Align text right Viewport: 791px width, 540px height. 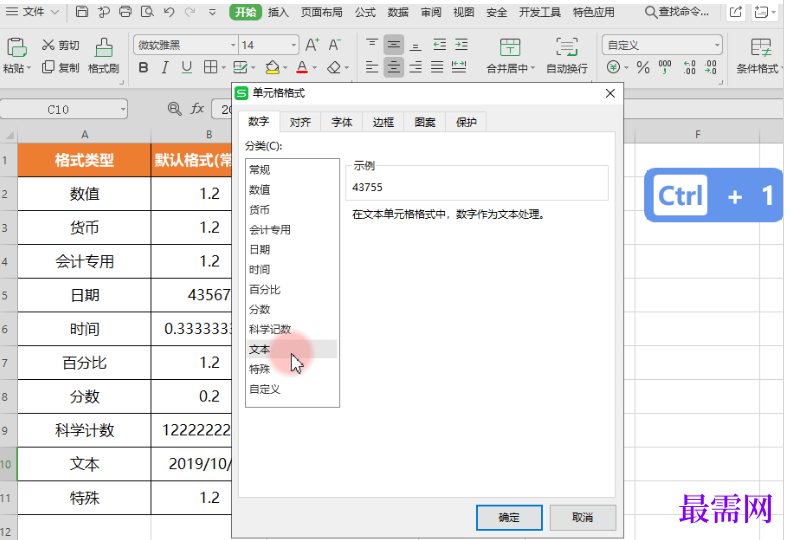[x=415, y=67]
